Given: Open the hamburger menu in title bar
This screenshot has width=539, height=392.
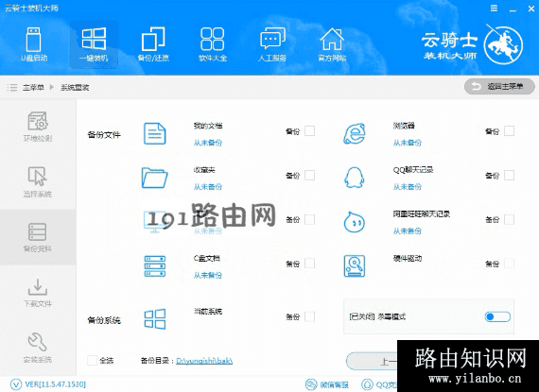Looking at the screenshot, I should coord(494,9).
